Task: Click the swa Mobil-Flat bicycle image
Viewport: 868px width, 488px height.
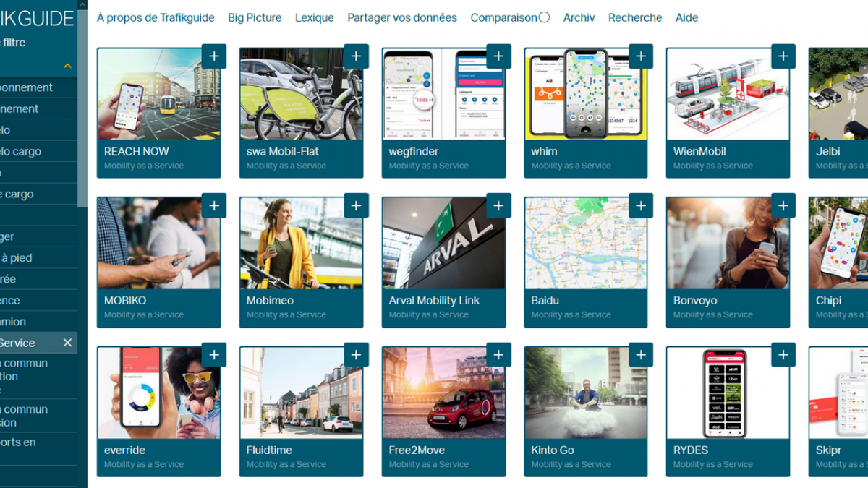Action: click(x=301, y=94)
